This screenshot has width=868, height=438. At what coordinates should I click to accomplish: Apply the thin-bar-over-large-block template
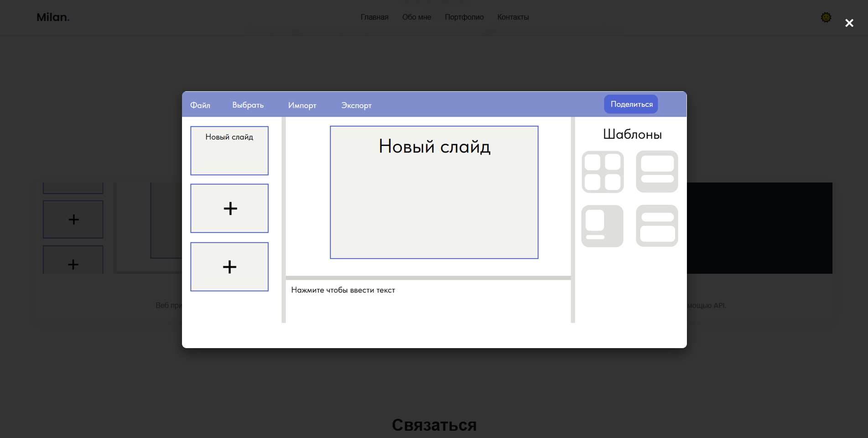657,226
